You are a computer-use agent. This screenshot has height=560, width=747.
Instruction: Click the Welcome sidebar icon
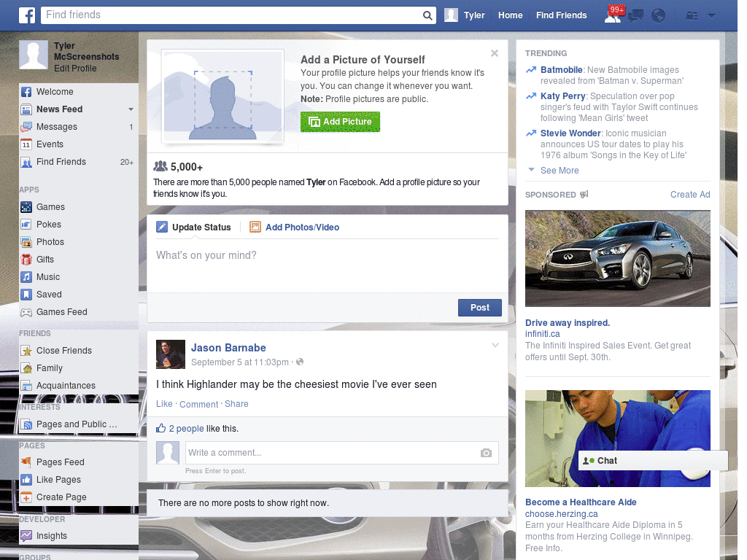pyautogui.click(x=26, y=92)
